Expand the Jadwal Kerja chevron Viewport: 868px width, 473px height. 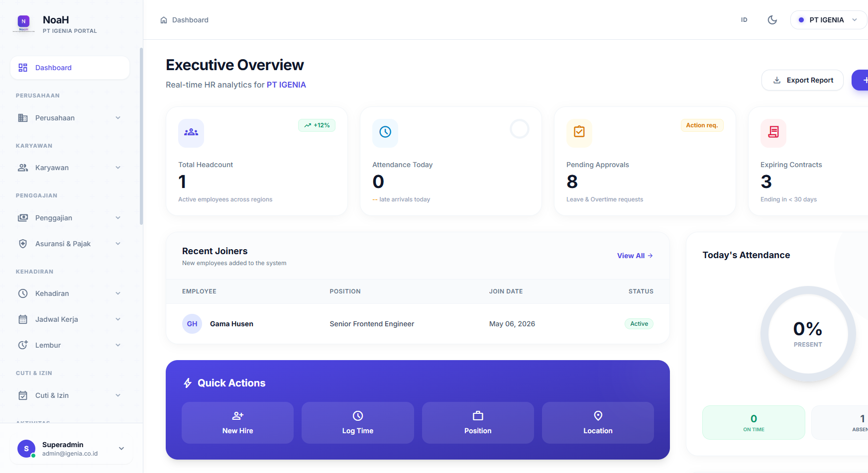(x=118, y=319)
